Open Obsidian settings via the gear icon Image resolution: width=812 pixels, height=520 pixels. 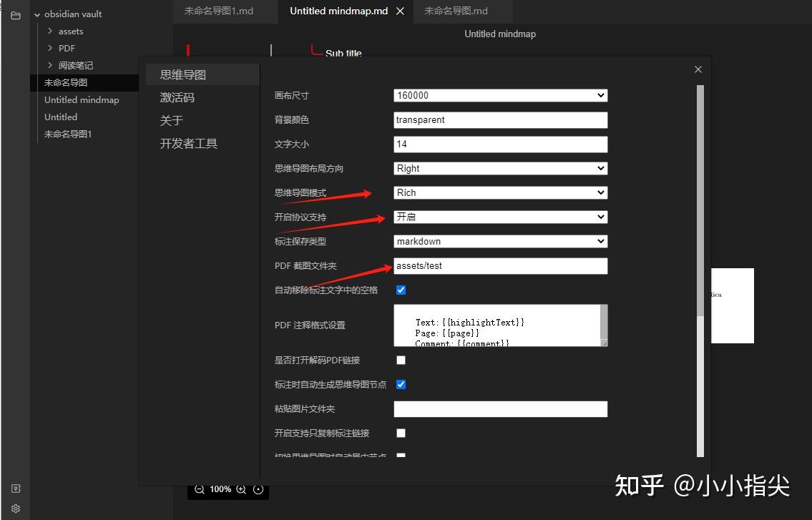(x=15, y=509)
